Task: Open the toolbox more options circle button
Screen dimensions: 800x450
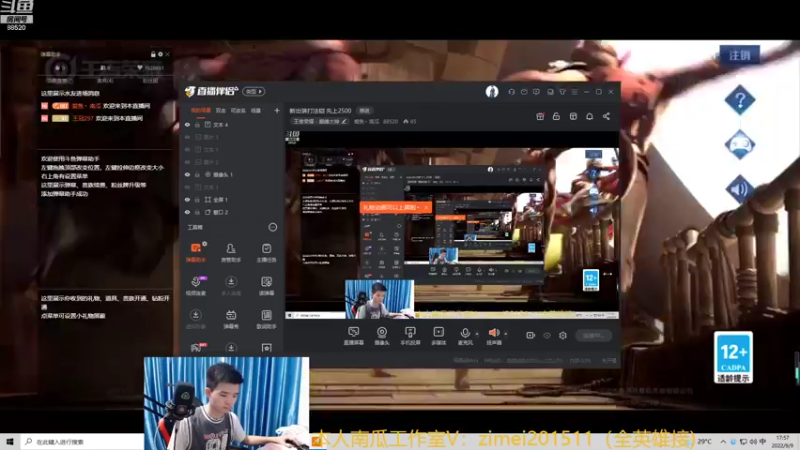Action: [273, 227]
